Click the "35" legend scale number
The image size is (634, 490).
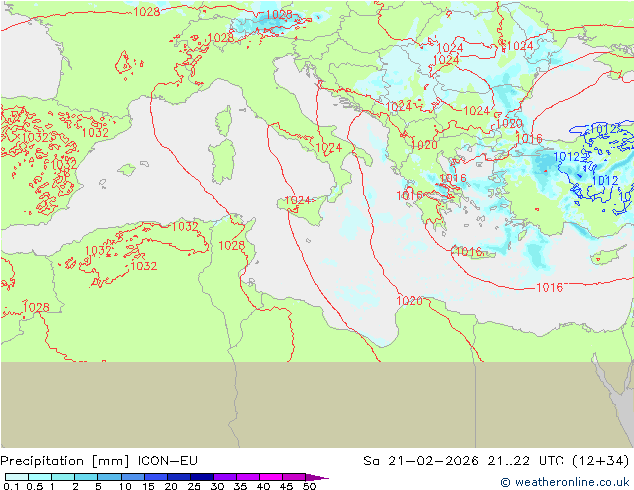tap(240, 486)
